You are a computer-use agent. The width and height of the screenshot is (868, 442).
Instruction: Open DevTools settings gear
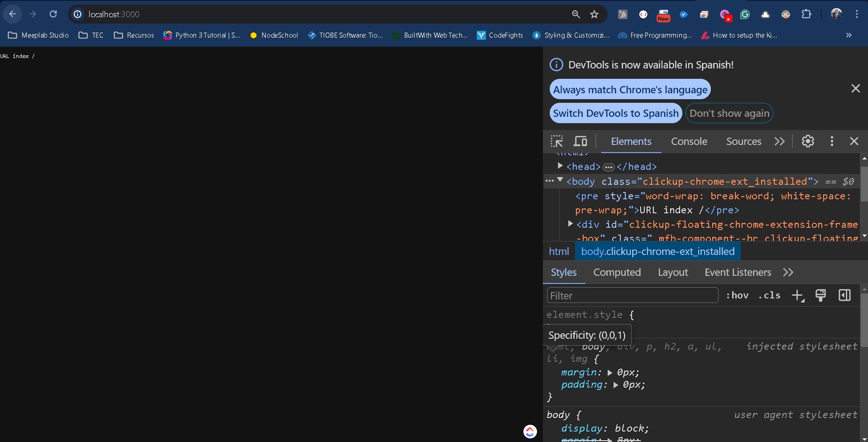coord(808,141)
